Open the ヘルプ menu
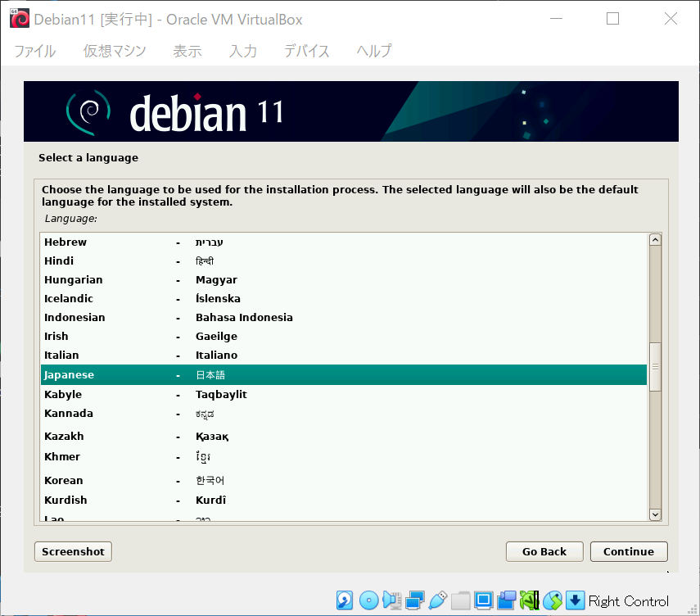The height and width of the screenshot is (616, 700). (x=374, y=51)
